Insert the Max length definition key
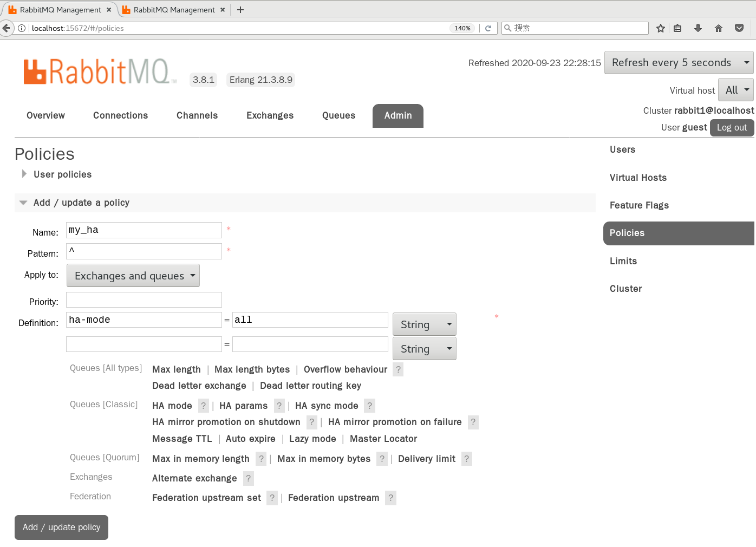Image resolution: width=756 pixels, height=547 pixels. click(176, 369)
